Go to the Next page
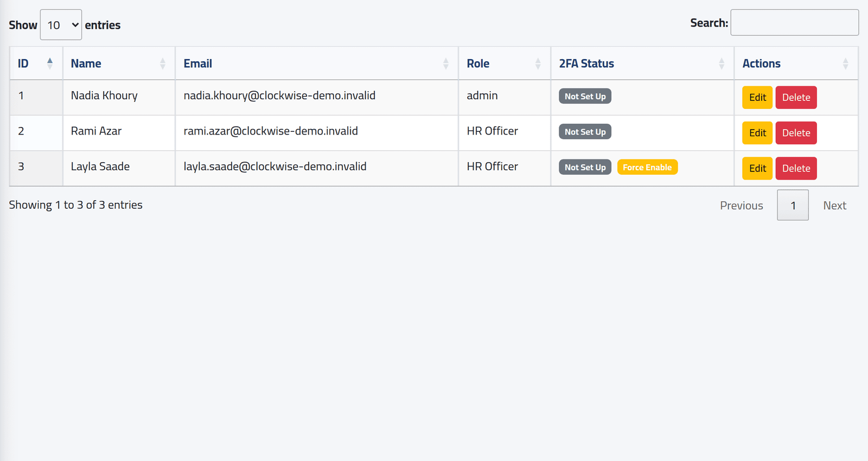Viewport: 868px width, 461px height. point(834,206)
